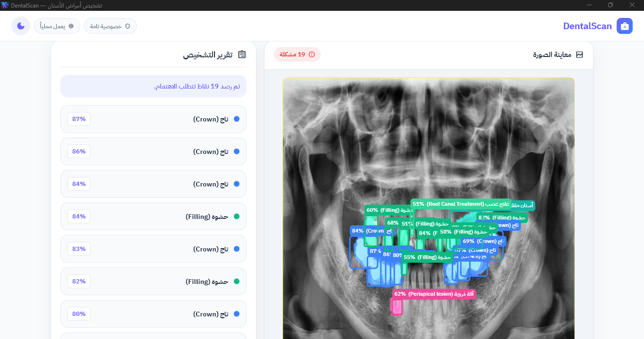Click '82% Filling' label on X-ray
Viewport: 644px width, 339px height.
502,218
